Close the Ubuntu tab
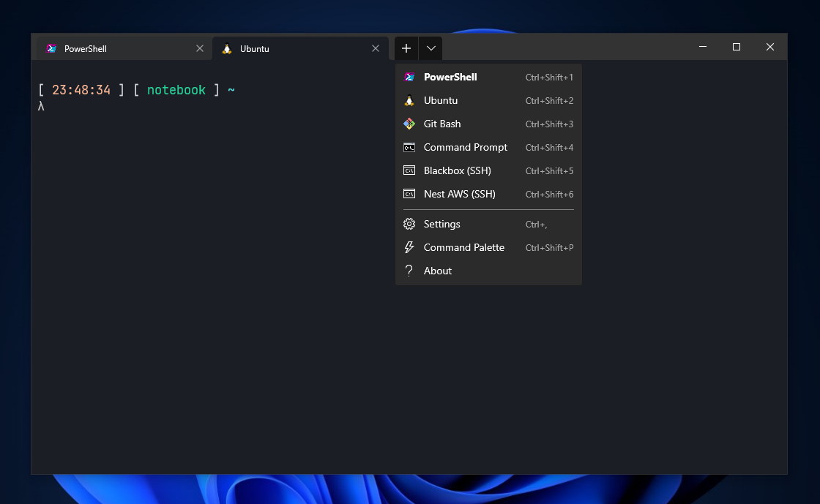The height and width of the screenshot is (504, 820). click(376, 48)
